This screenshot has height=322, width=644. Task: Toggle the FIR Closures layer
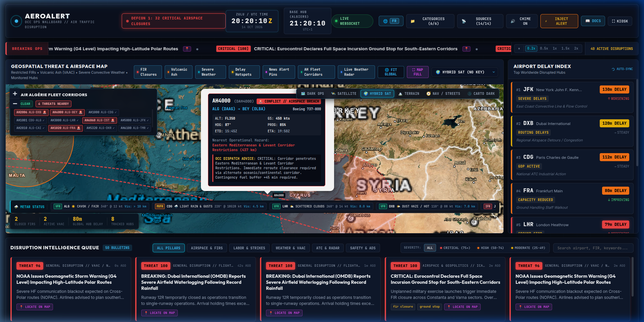(148, 72)
